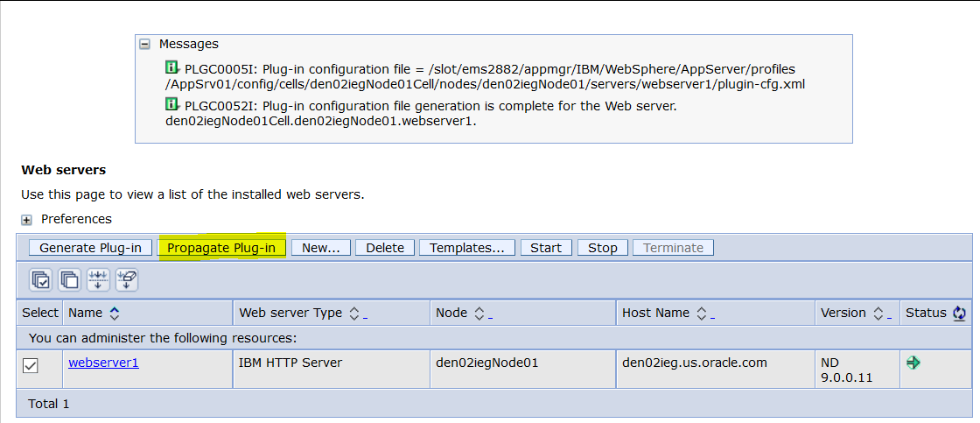Expand the Preferences section
Image resolution: width=980 pixels, height=423 pixels.
pyautogui.click(x=27, y=219)
